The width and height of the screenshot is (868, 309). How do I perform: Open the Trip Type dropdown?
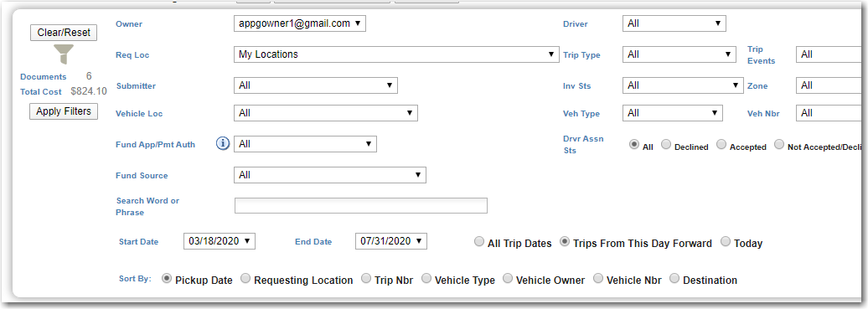(x=679, y=54)
